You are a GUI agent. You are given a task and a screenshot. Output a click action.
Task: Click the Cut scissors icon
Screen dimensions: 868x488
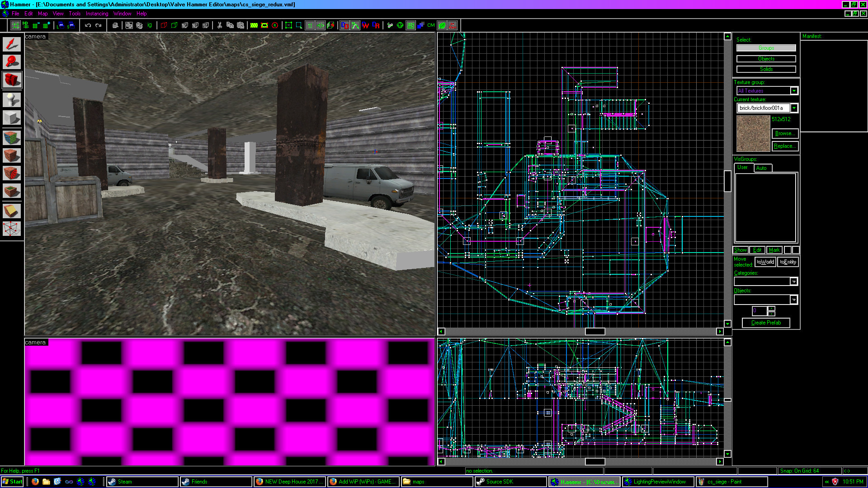(220, 25)
